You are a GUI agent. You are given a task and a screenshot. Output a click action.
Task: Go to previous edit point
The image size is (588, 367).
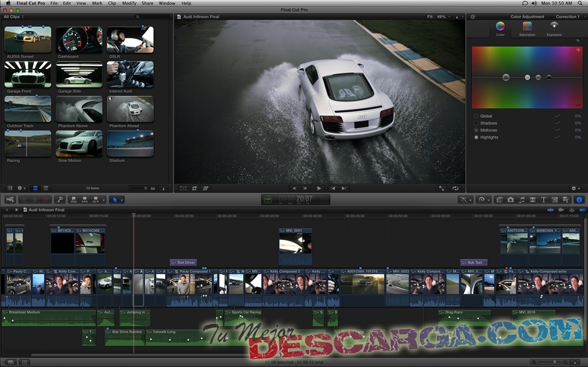pyautogui.click(x=333, y=189)
